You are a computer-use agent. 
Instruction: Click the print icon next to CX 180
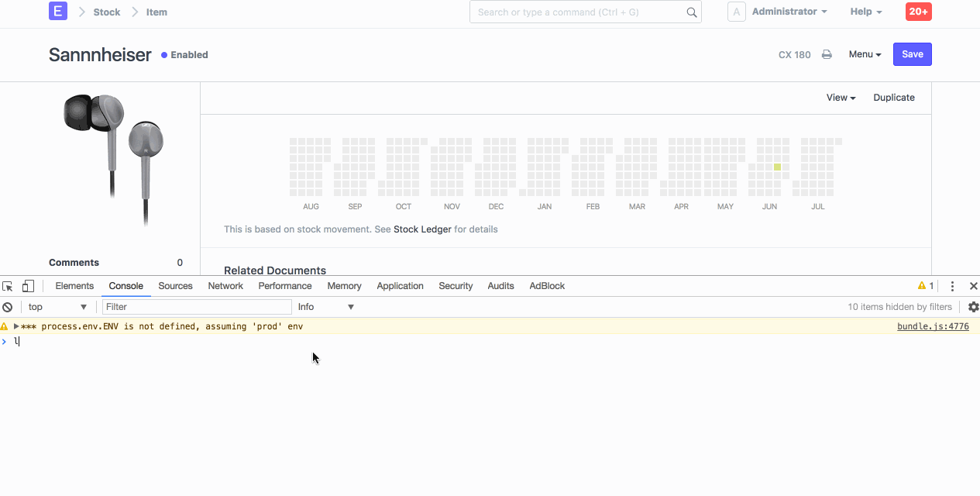(827, 54)
